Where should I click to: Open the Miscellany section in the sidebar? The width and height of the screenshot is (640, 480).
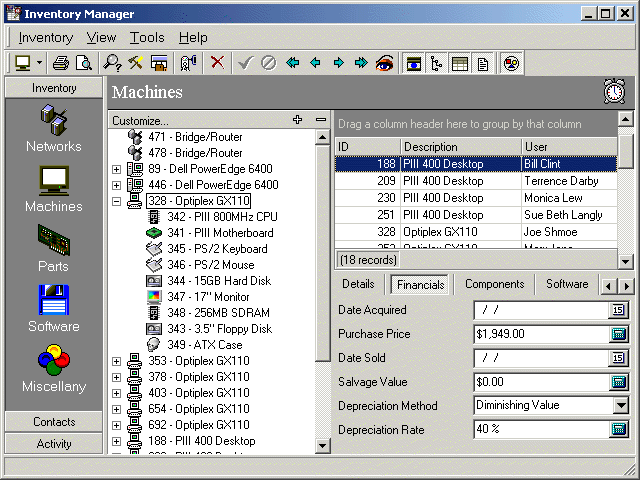click(x=53, y=368)
